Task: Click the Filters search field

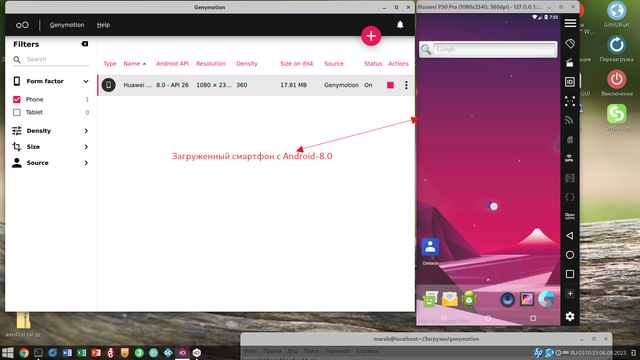Action: [51, 60]
